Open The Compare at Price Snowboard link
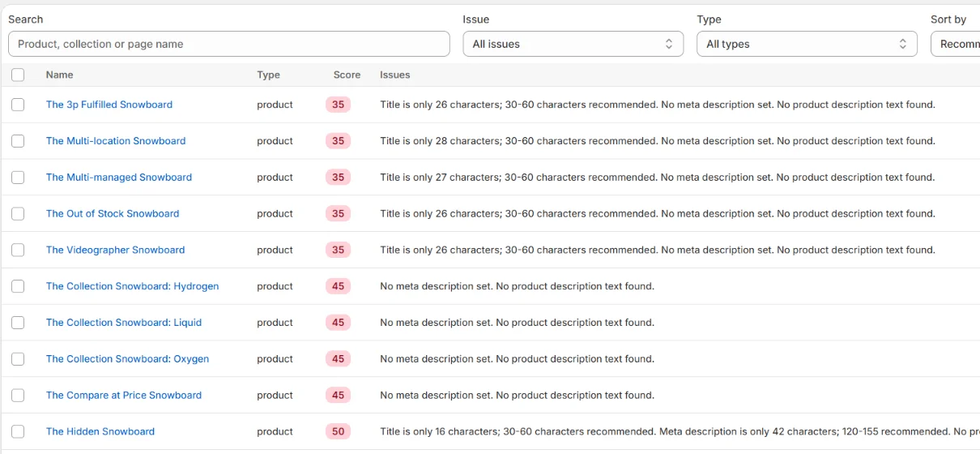 tap(124, 396)
